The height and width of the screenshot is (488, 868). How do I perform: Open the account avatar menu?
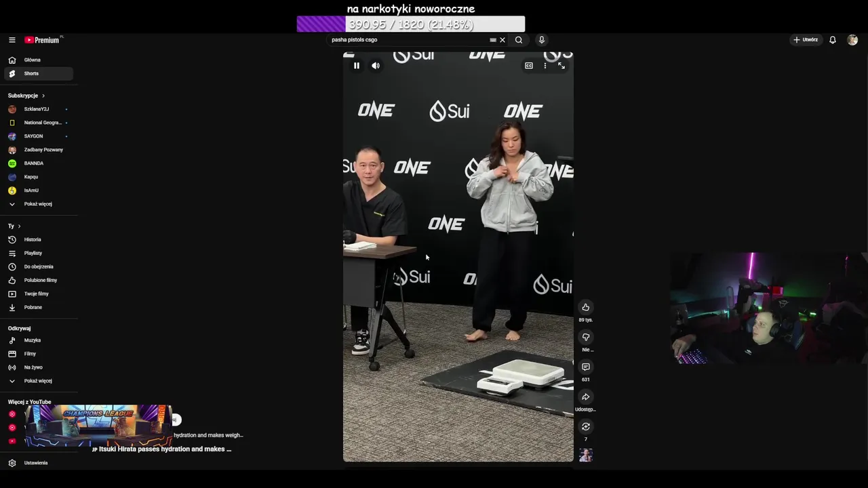click(852, 40)
